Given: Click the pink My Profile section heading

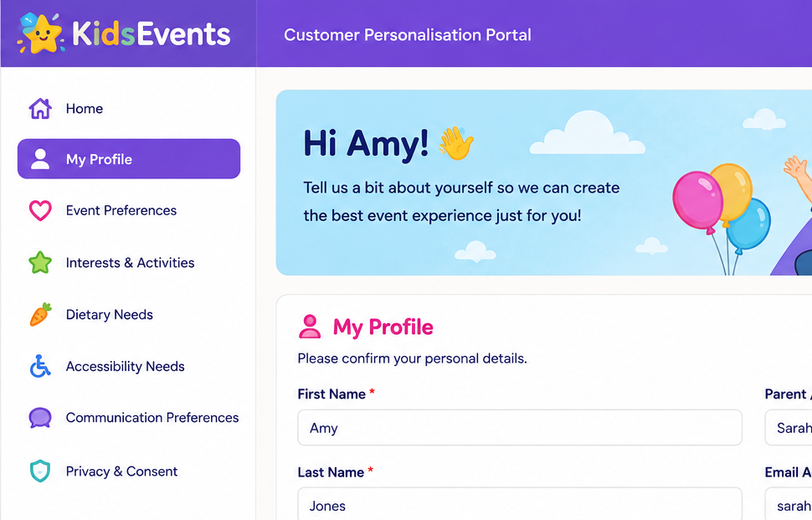Looking at the screenshot, I should (x=383, y=327).
